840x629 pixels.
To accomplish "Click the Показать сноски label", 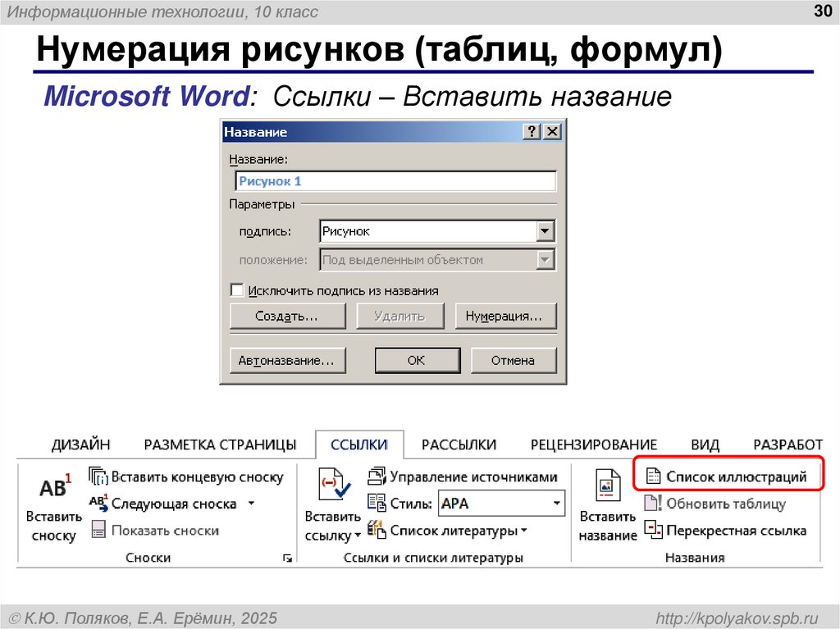I will tap(165, 531).
